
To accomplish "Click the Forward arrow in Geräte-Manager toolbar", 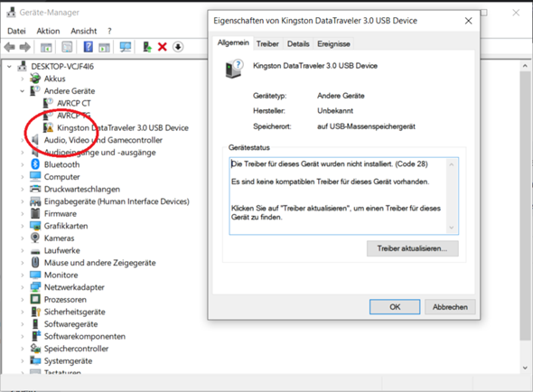I will coord(24,47).
